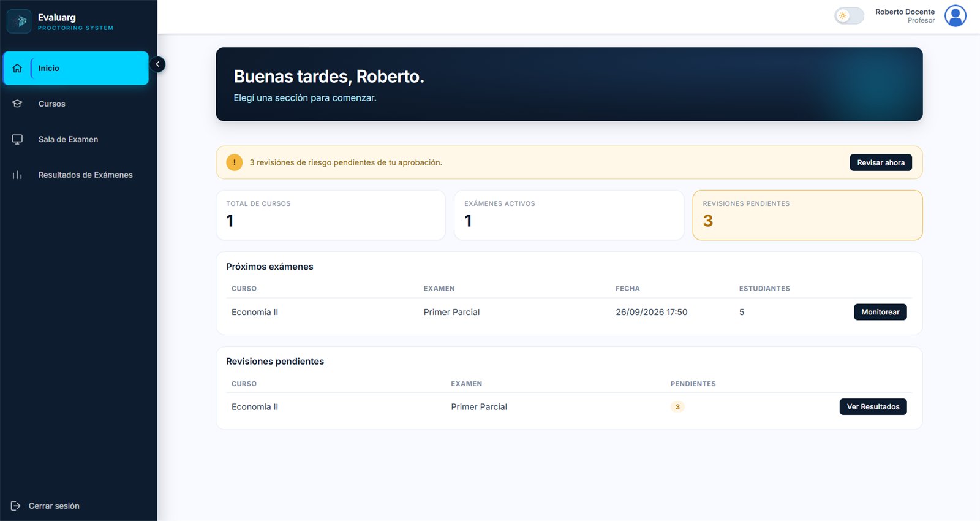Click the Revisar ahora button

click(881, 162)
